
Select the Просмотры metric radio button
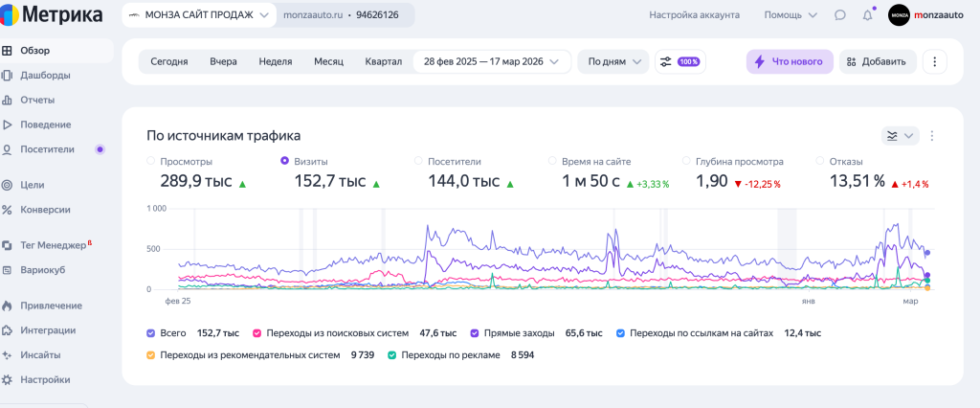tap(151, 162)
